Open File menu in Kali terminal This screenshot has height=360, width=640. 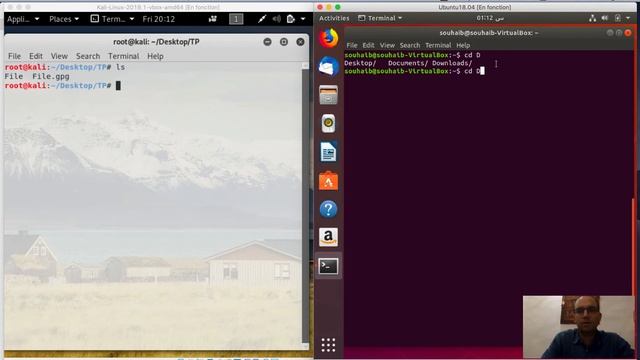[14, 56]
